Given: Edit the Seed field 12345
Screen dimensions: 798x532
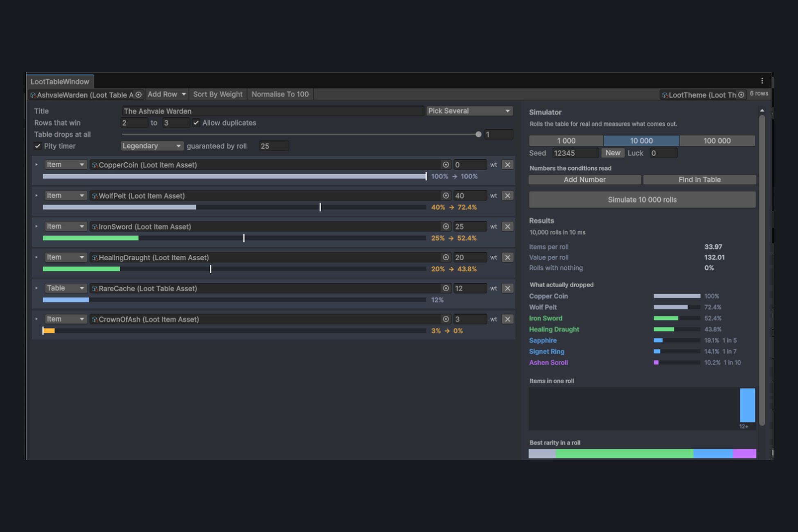Looking at the screenshot, I should pos(575,153).
